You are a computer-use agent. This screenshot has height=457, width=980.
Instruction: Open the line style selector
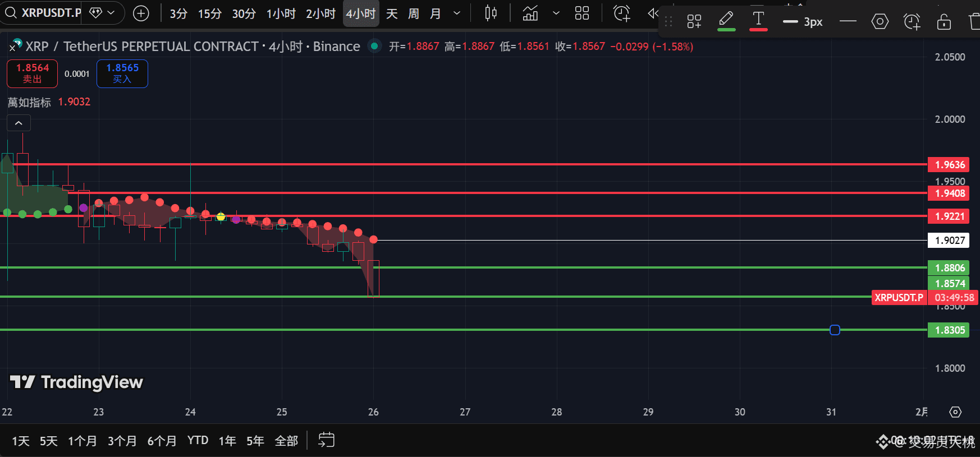848,22
